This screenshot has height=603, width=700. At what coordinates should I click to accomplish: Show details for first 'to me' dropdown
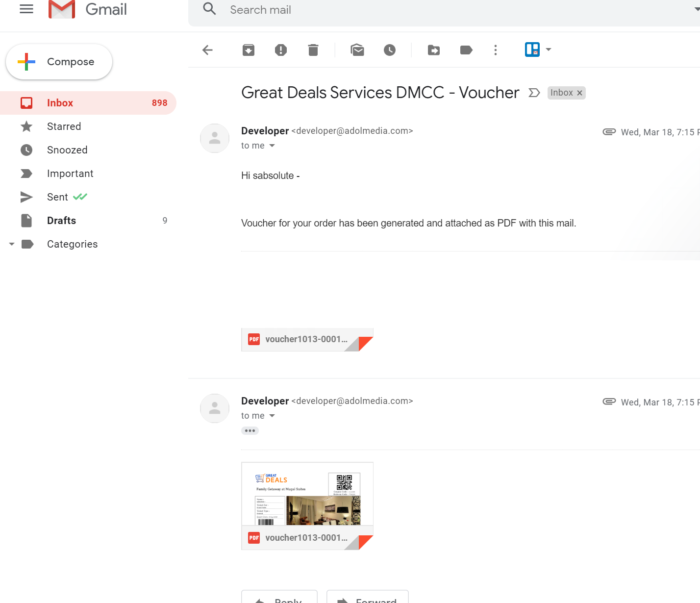coord(272,146)
